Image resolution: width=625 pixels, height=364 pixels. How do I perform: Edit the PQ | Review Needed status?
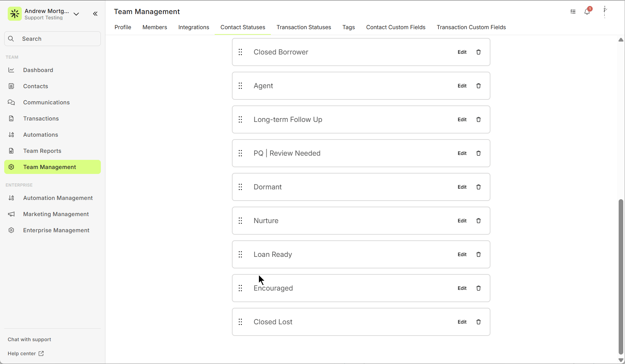[462, 153]
